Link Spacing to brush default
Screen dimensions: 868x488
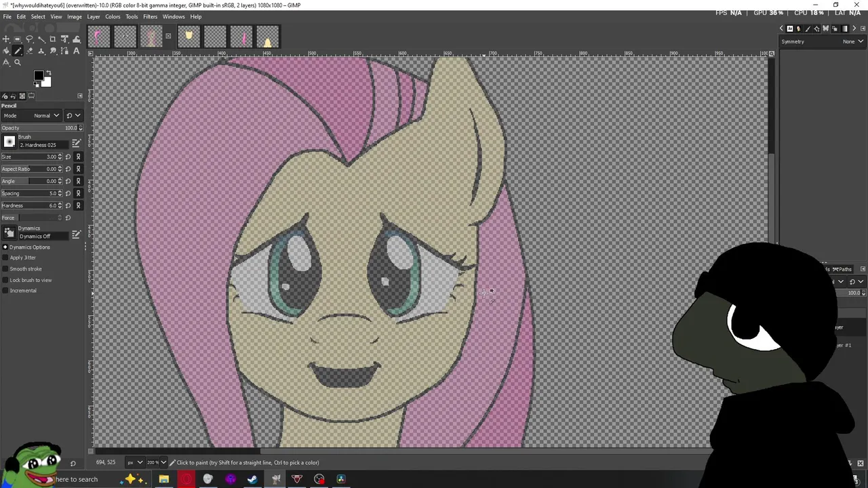coord(78,193)
